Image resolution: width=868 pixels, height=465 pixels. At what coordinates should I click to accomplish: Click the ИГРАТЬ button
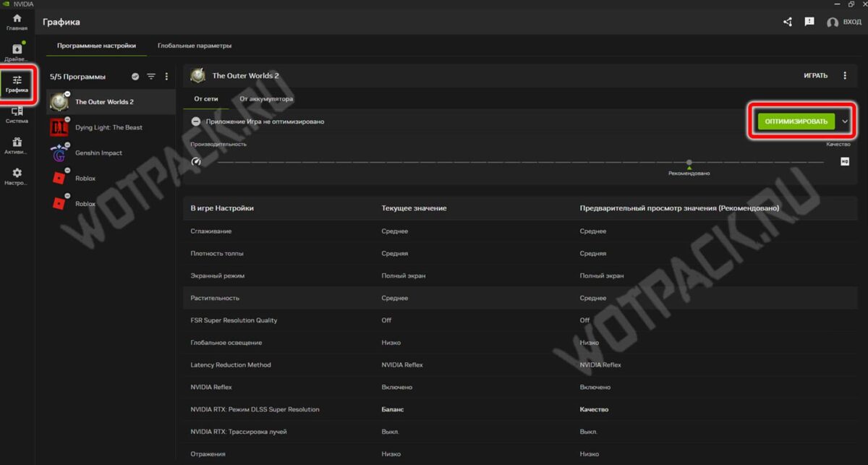point(815,76)
